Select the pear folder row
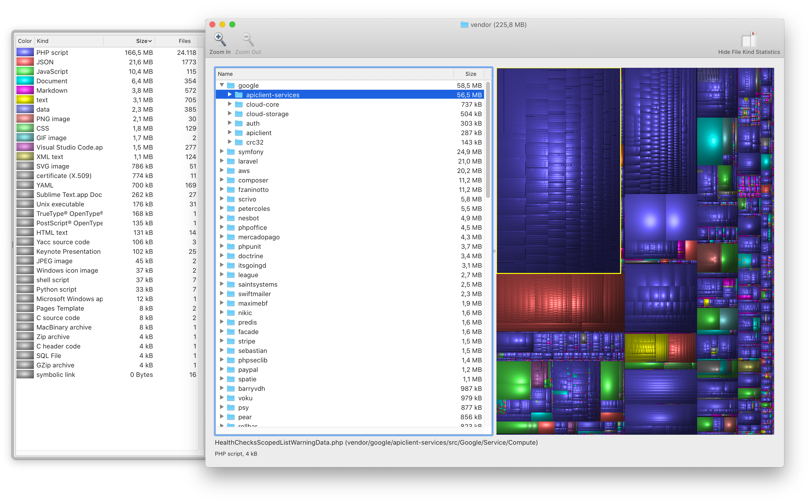The image size is (812, 504). click(x=350, y=417)
